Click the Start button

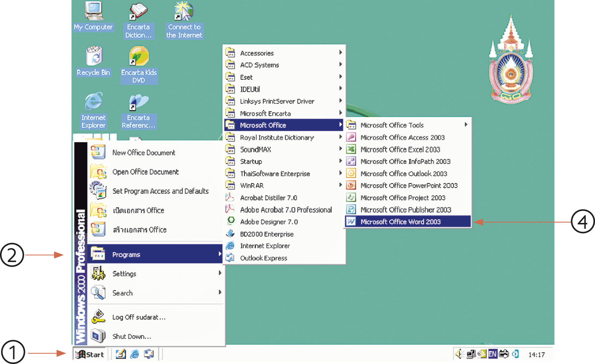point(90,354)
